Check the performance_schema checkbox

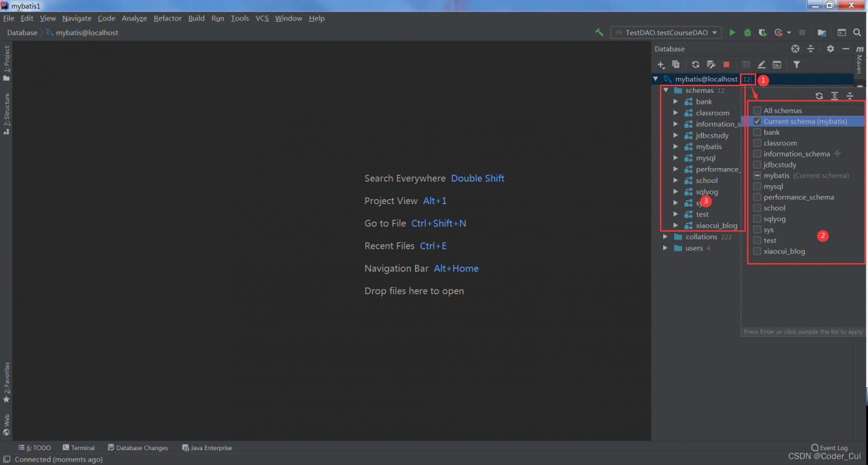757,197
